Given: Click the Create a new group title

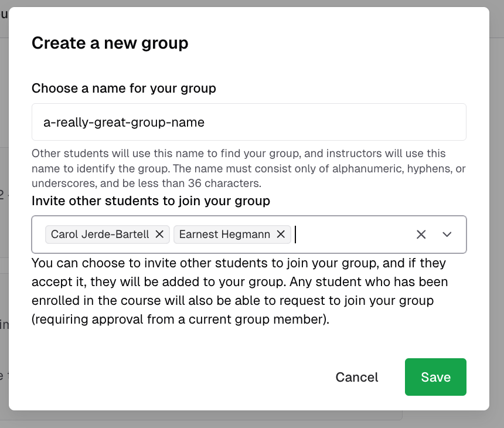Looking at the screenshot, I should click(x=110, y=43).
